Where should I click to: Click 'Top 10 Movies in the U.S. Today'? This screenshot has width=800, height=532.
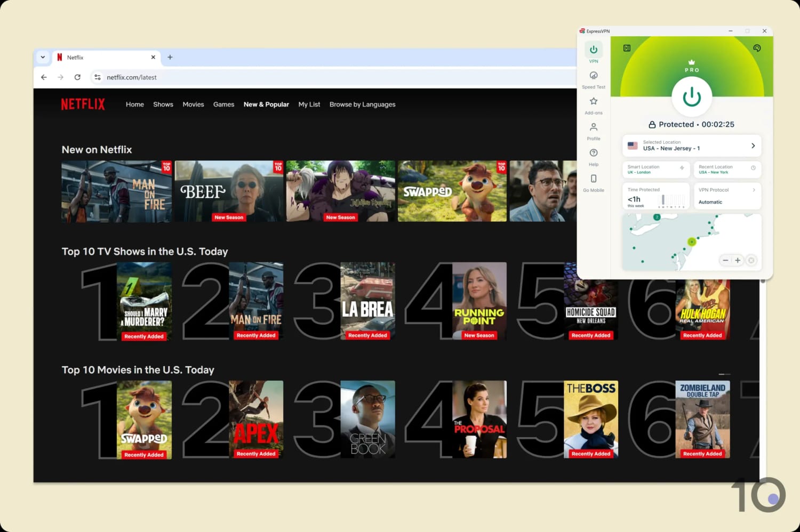click(138, 370)
